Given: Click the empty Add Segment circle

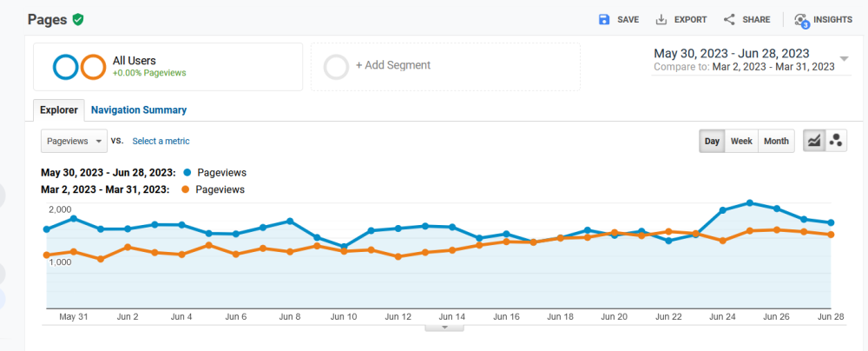Looking at the screenshot, I should [336, 66].
